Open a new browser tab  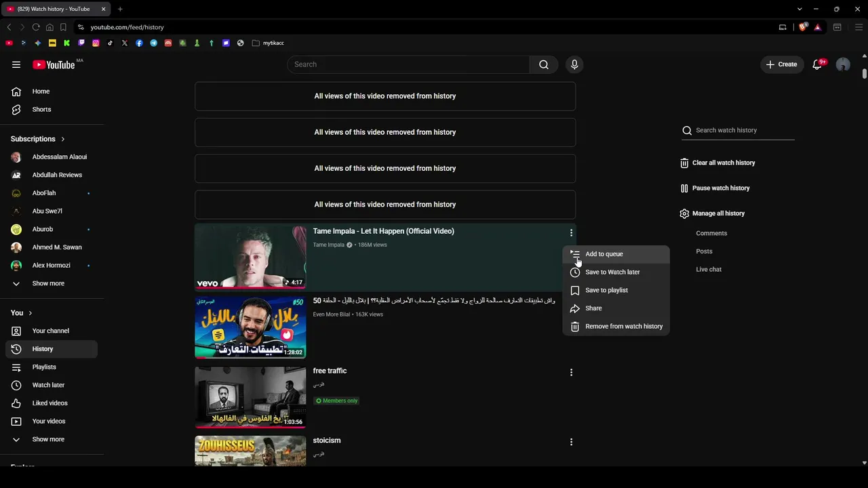120,9
